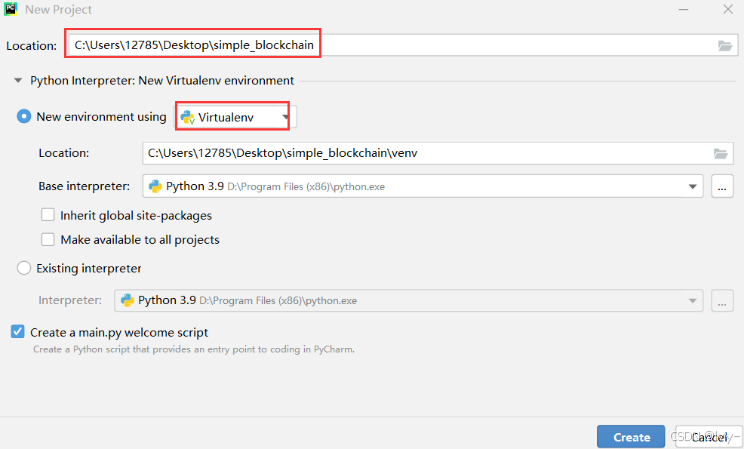Open Base interpreter Python 3.9 dropdown

tap(423, 186)
